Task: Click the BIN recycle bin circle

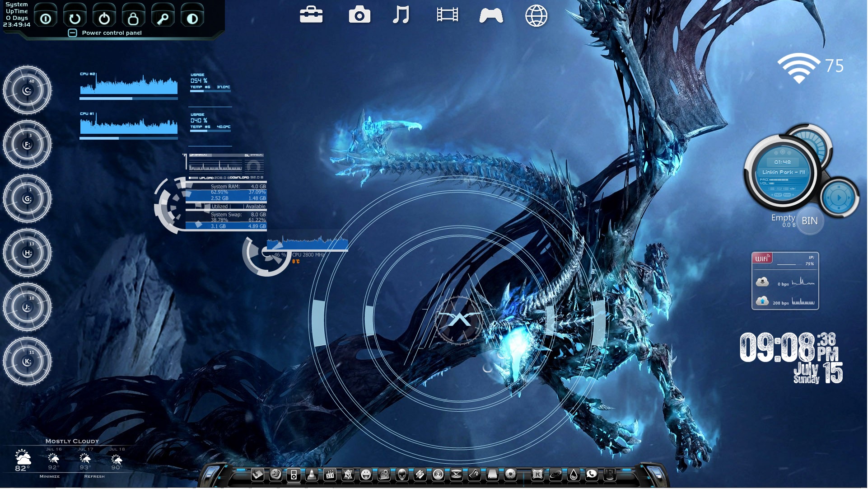Action: pos(810,221)
